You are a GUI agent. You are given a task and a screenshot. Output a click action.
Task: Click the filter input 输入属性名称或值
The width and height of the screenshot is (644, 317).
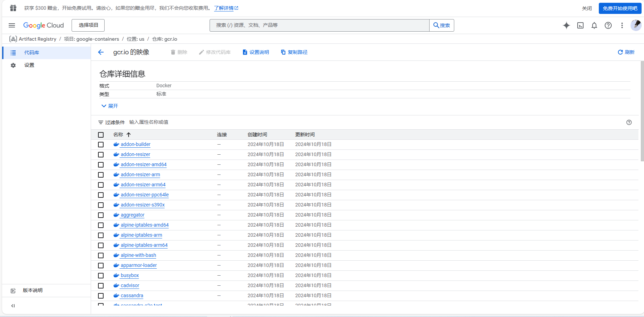[149, 122]
